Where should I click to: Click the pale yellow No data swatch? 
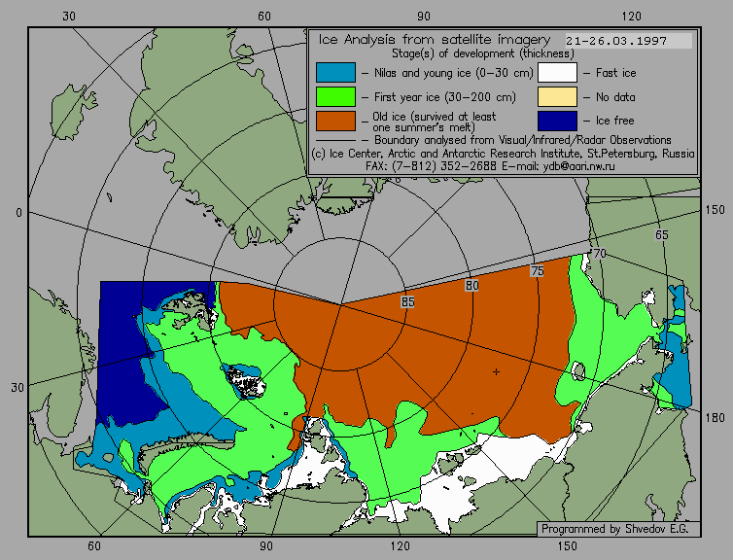pos(557,97)
